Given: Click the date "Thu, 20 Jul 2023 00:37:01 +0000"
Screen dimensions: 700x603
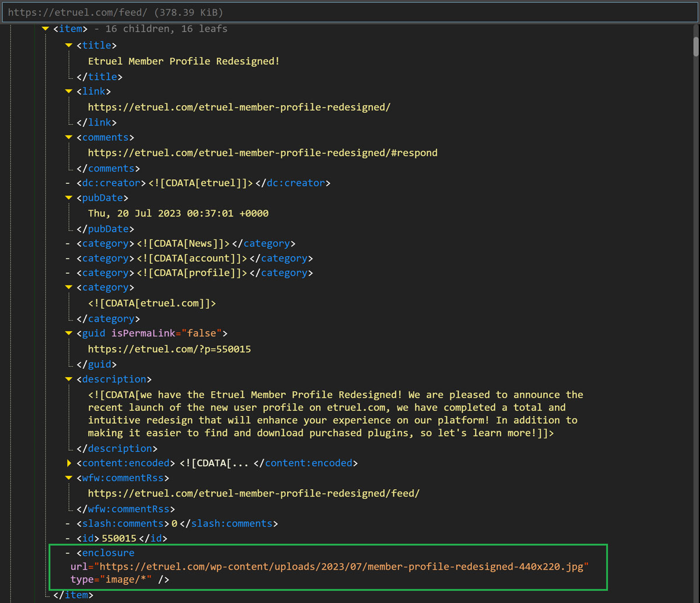Looking at the screenshot, I should [x=178, y=214].
